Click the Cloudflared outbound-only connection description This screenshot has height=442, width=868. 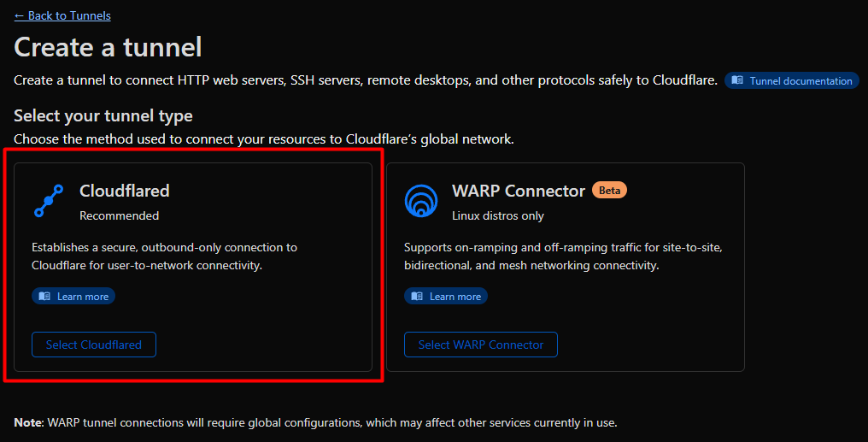[164, 256]
